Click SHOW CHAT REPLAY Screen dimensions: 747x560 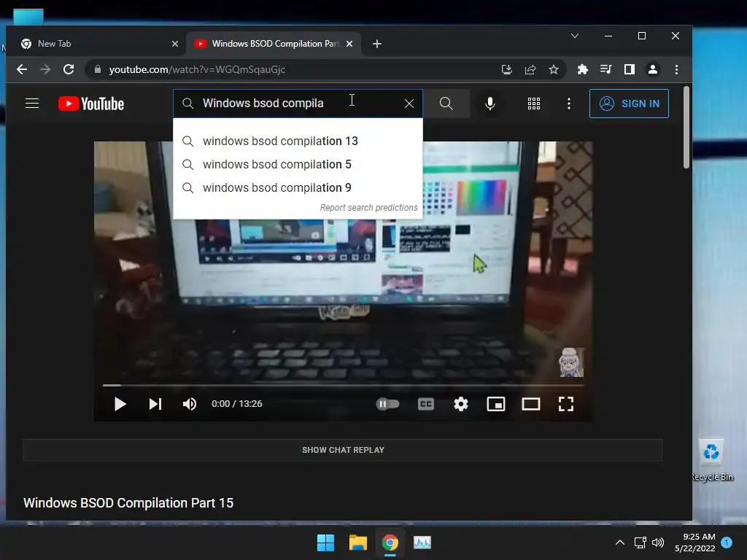343,450
